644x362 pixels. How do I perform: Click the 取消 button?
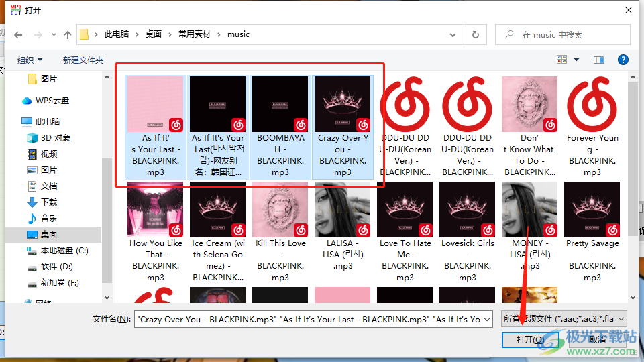(x=597, y=339)
